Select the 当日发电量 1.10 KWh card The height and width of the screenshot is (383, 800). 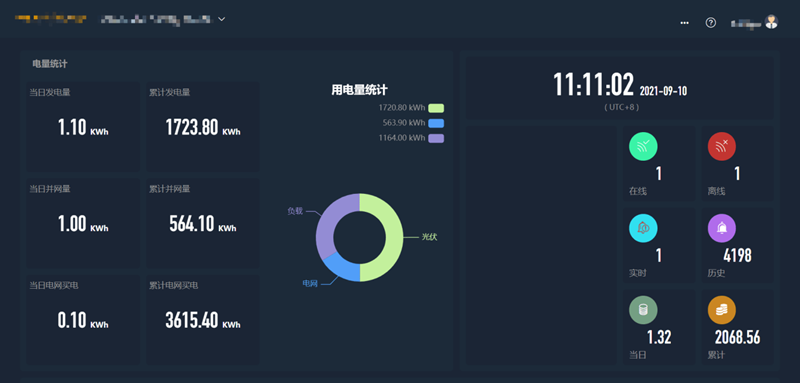tap(83, 127)
